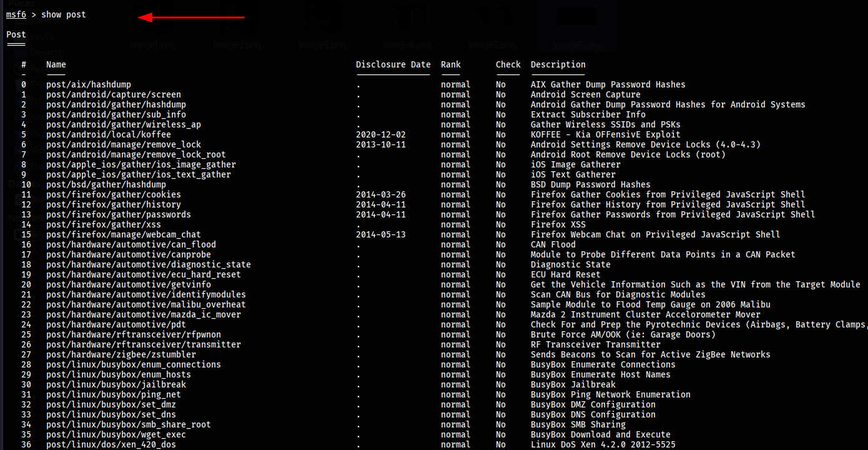Click the red arrow annotation
The width and height of the screenshot is (868, 450).
pos(191,17)
